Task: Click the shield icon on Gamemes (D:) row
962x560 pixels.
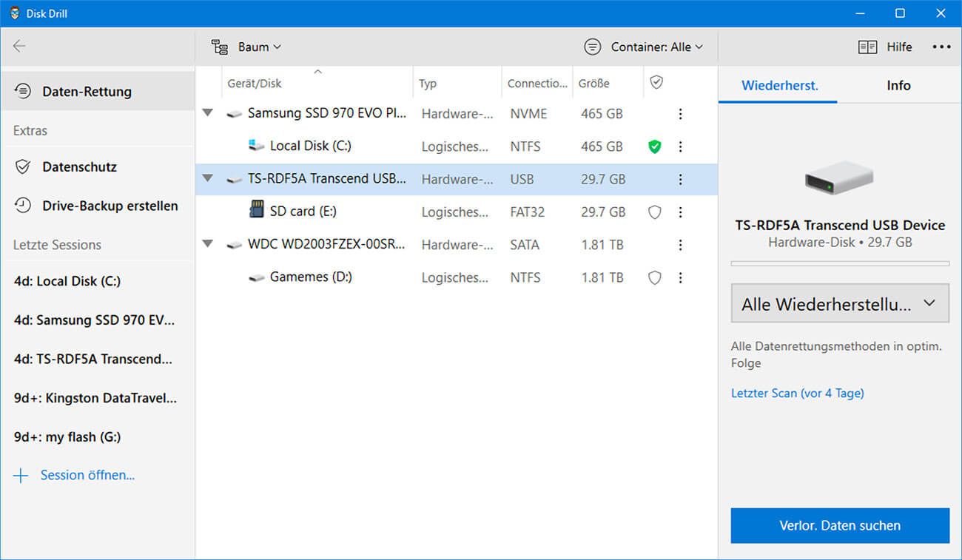Action: point(654,277)
